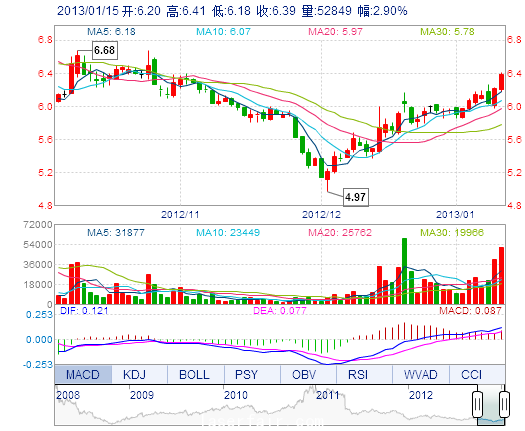This screenshot has width=525, height=431.
Task: Click the right range slider handle
Action: tap(504, 404)
